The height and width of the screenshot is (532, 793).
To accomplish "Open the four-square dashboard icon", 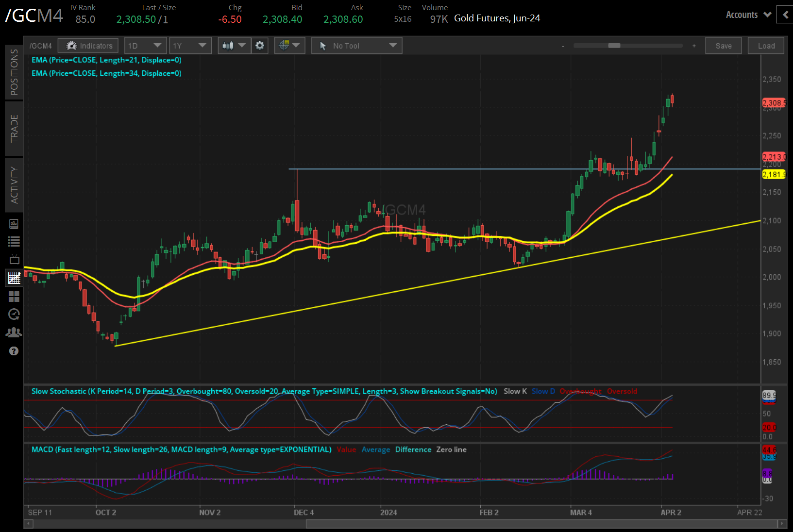I will pyautogui.click(x=14, y=296).
